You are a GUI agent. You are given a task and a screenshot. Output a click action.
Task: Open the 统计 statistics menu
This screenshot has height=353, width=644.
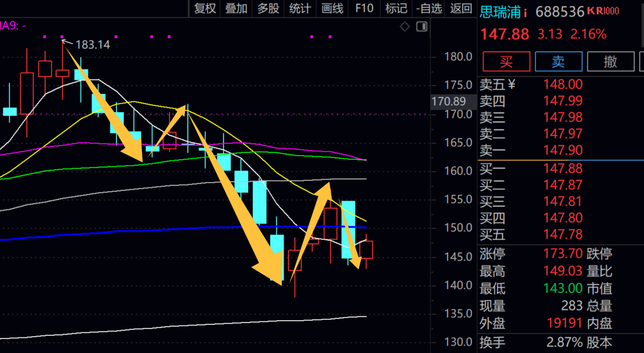[x=300, y=9]
